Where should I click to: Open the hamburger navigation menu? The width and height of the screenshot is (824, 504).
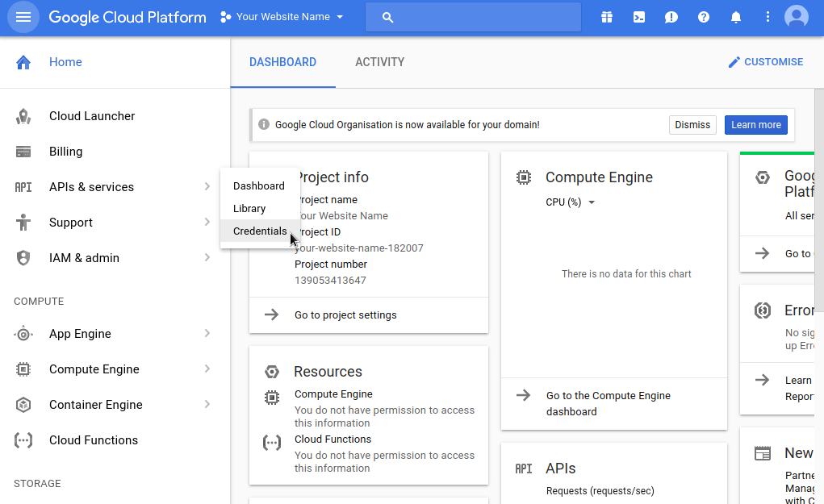click(23, 17)
